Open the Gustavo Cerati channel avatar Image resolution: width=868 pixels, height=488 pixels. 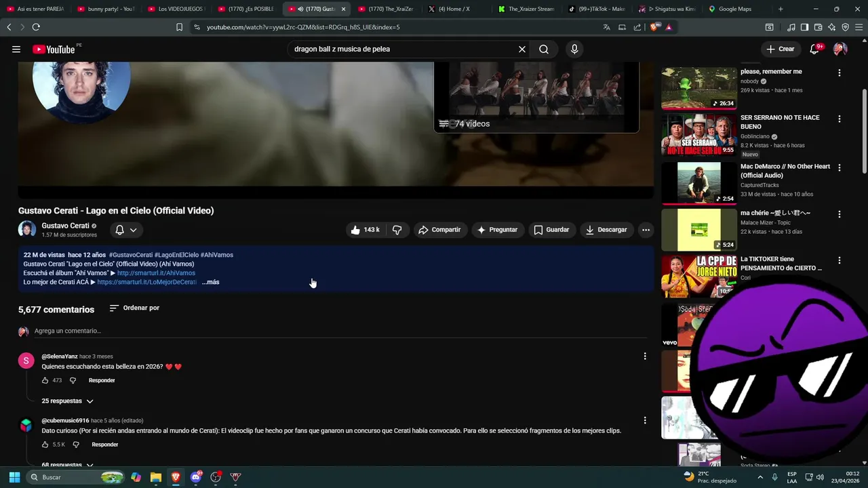click(27, 230)
